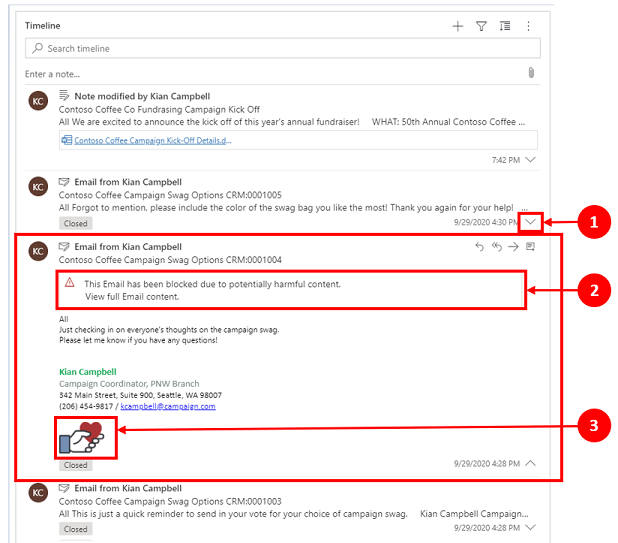
Task: Click subject 'Contoso Coffee Campaign Swag Options CRM:0001003'
Action: (x=170, y=501)
